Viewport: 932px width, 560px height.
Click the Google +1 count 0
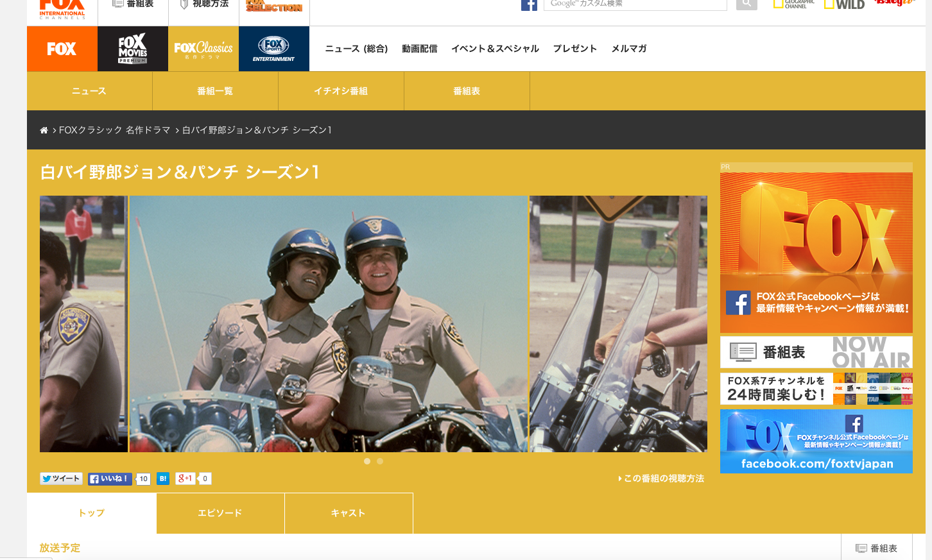[205, 479]
